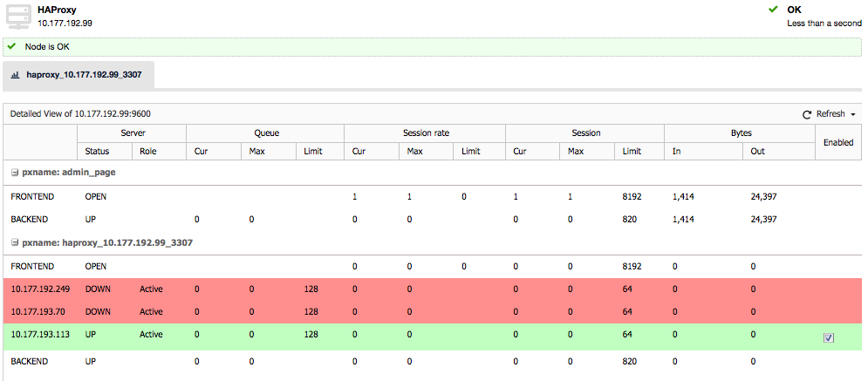Open the Refresh dropdown caret
This screenshot has width=868, height=381.
(852, 114)
